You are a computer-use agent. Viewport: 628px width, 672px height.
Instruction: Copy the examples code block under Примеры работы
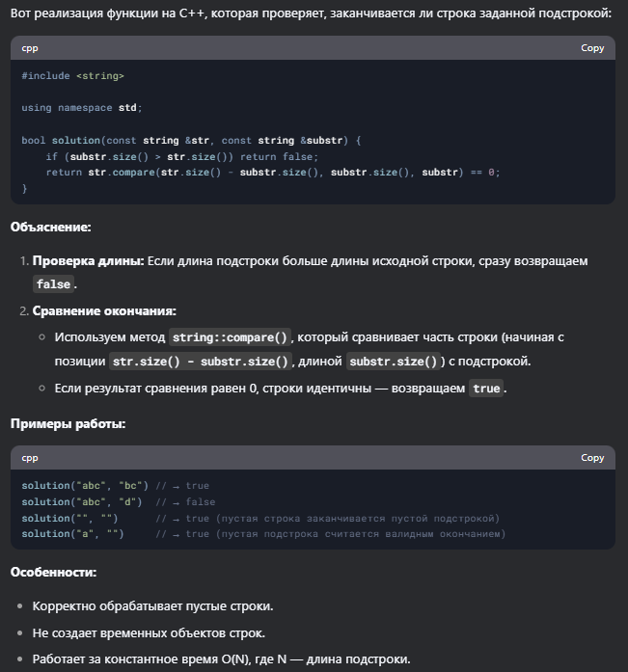pos(592,458)
